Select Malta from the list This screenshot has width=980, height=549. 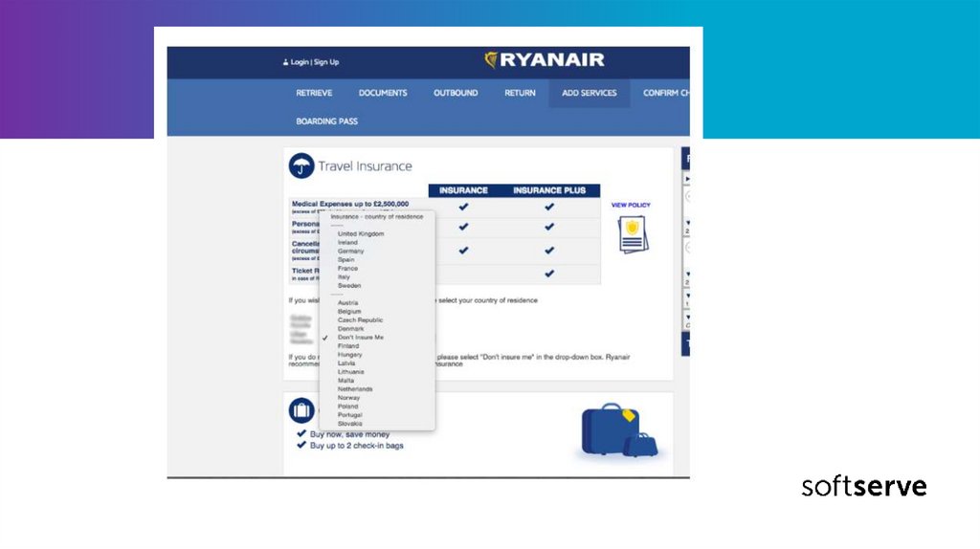(x=345, y=381)
